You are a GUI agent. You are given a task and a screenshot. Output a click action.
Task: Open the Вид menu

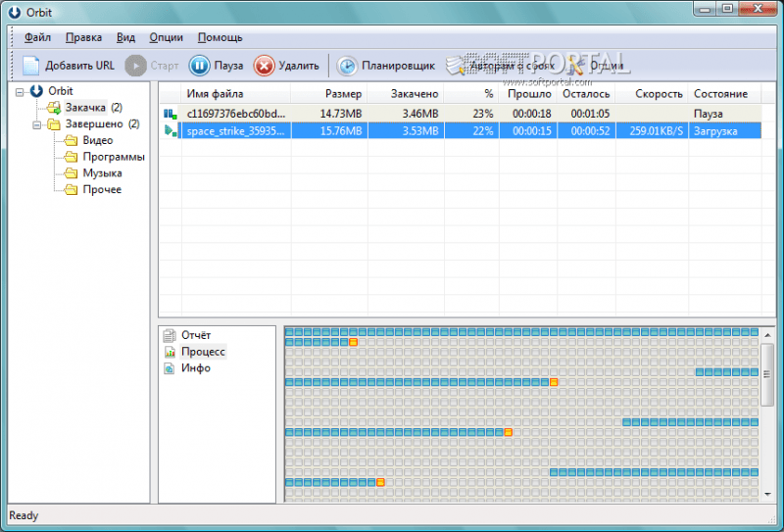point(126,37)
